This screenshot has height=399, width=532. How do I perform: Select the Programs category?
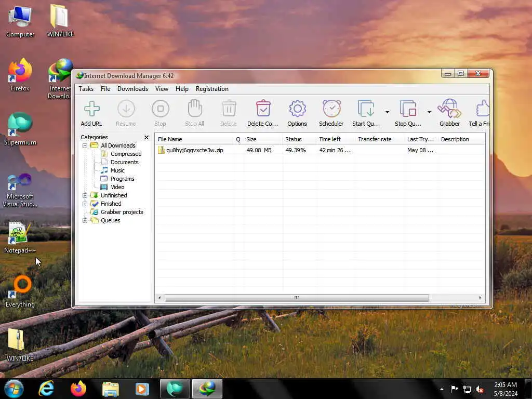pyautogui.click(x=123, y=179)
